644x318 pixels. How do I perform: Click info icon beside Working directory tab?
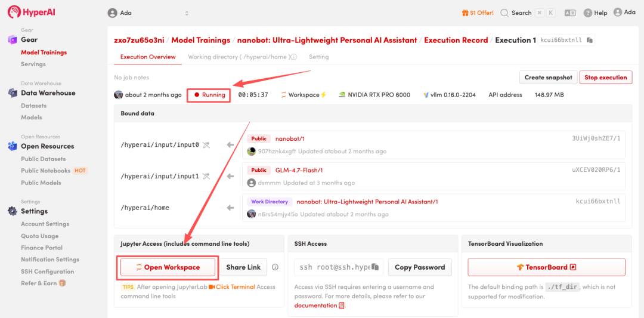[x=293, y=57]
